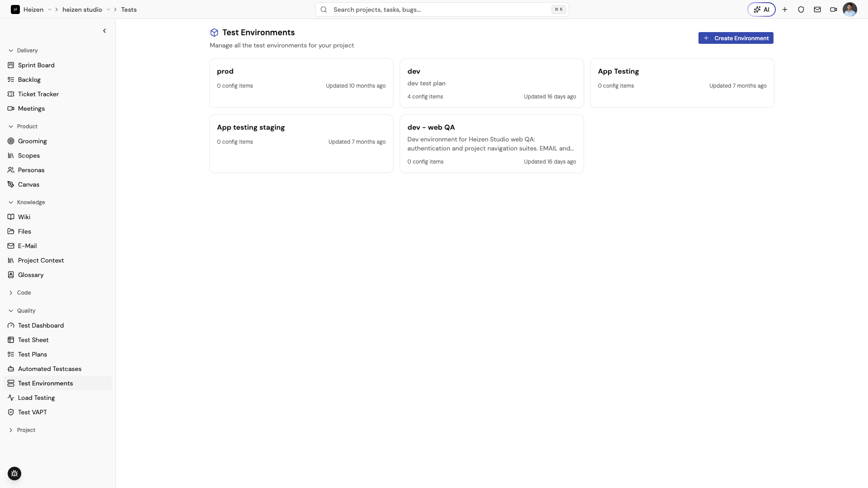Click the Tests breadcrumb
This screenshot has width=868, height=488.
129,9
